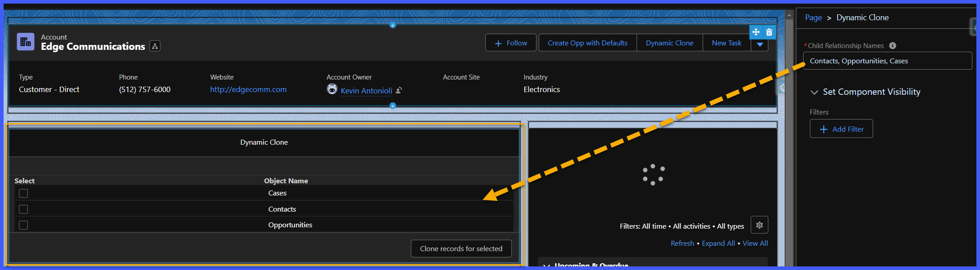Click Clone records for selected button
980x270 pixels.
tap(461, 248)
